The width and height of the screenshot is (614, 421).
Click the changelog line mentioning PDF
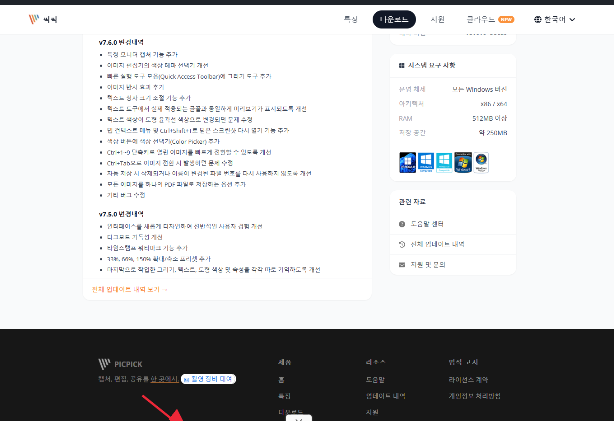[x=176, y=184]
